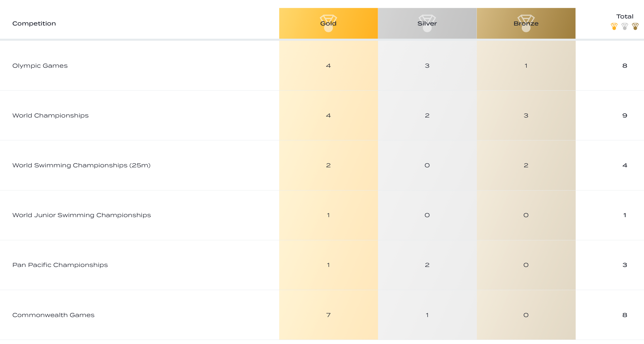644x344 pixels.
Task: Open World Swimming Championships (25m) entry
Action: pos(81,165)
